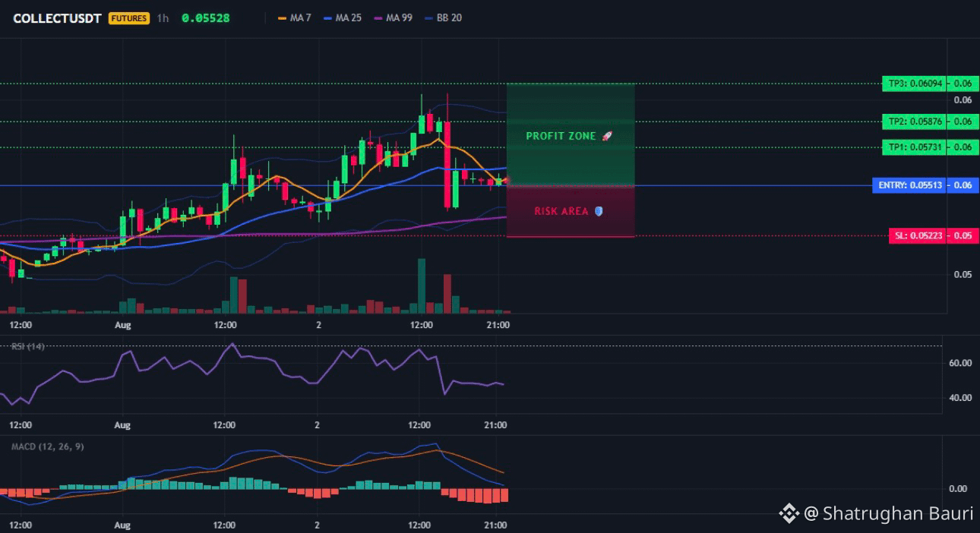Click the 0.05528 current price value
This screenshot has width=980, height=533.
click(206, 18)
